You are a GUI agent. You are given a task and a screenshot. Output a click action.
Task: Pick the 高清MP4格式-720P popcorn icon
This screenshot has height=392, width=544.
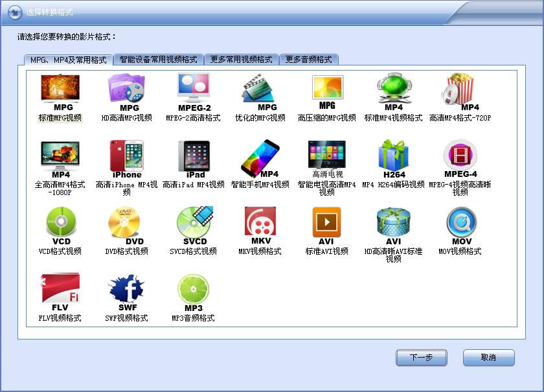(460, 93)
